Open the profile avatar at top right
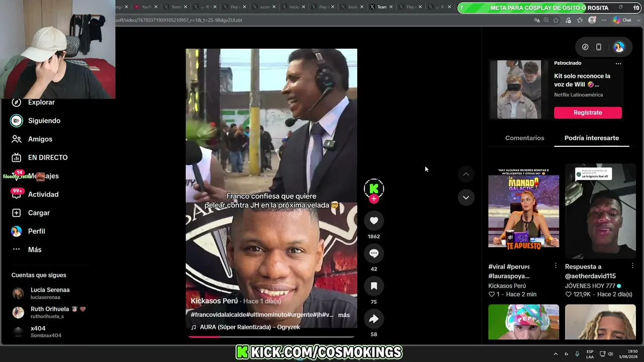Image resolution: width=644 pixels, height=362 pixels. 619,47
